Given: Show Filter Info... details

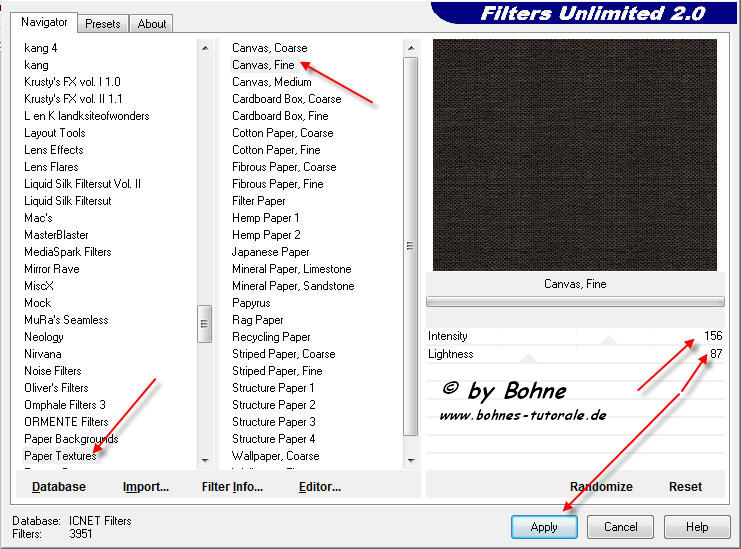Looking at the screenshot, I should click(232, 487).
